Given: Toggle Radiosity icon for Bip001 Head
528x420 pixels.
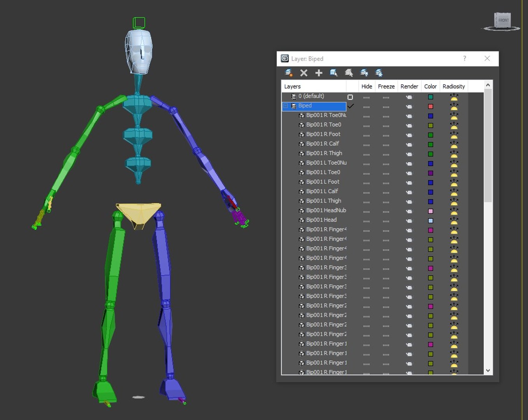Looking at the screenshot, I should click(454, 220).
